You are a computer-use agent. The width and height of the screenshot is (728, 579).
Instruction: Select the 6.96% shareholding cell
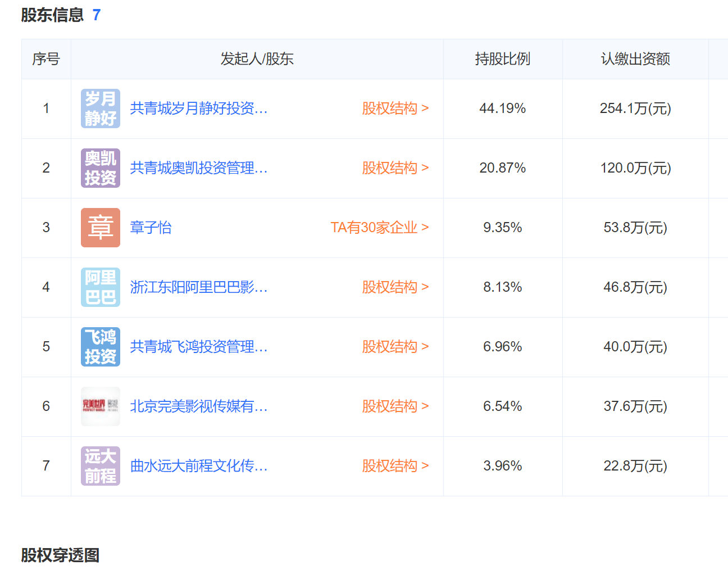503,347
